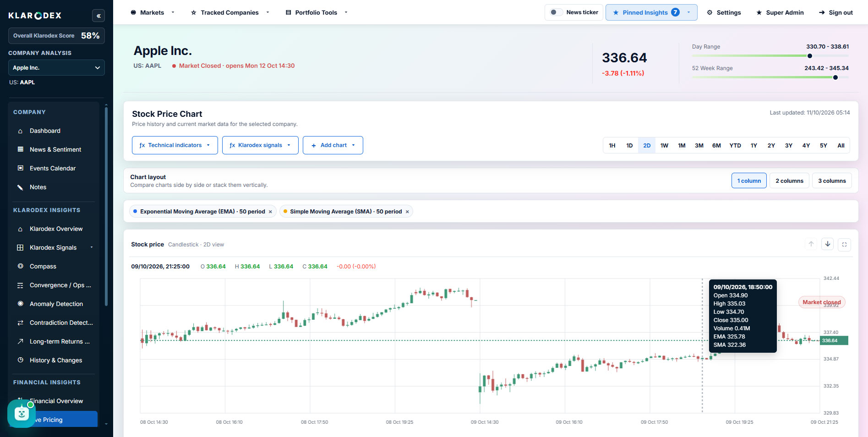
Task: Click the Compass icon in sidebar
Action: click(20, 266)
